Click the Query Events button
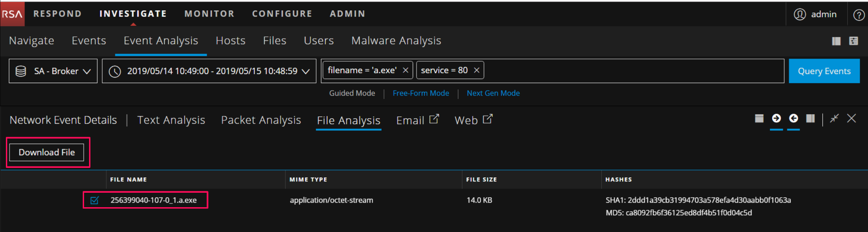 (824, 71)
